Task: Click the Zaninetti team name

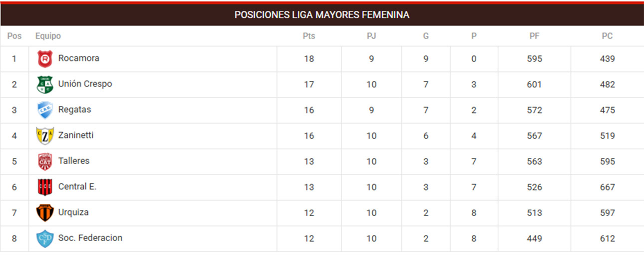Action: pyautogui.click(x=76, y=135)
